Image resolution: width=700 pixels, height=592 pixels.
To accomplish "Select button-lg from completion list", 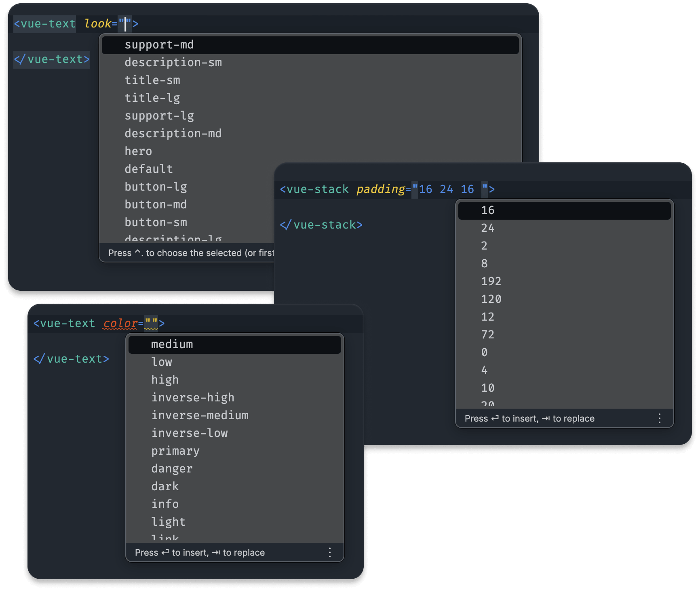I will (188, 187).
